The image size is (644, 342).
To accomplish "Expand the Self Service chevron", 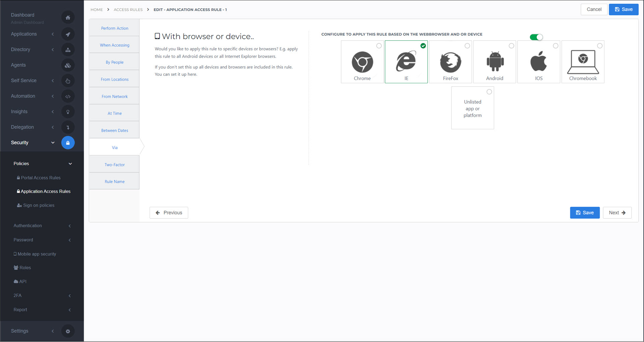I will point(53,81).
